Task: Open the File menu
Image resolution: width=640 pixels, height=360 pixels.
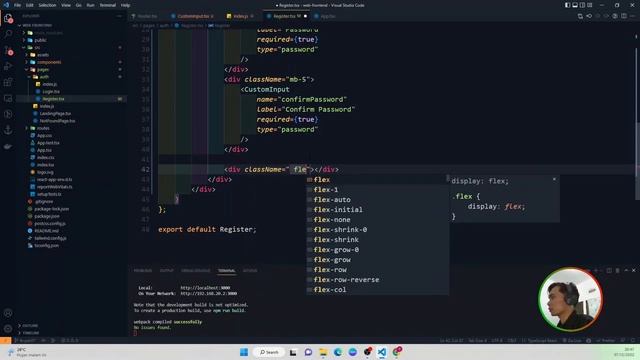Action: click(x=17, y=5)
